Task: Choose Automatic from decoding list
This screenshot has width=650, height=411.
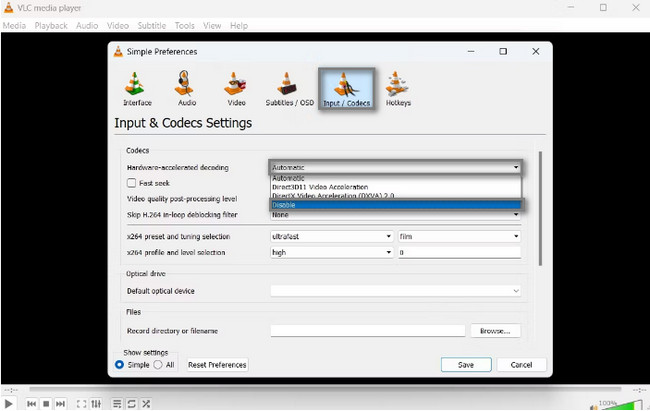Action: (x=395, y=178)
